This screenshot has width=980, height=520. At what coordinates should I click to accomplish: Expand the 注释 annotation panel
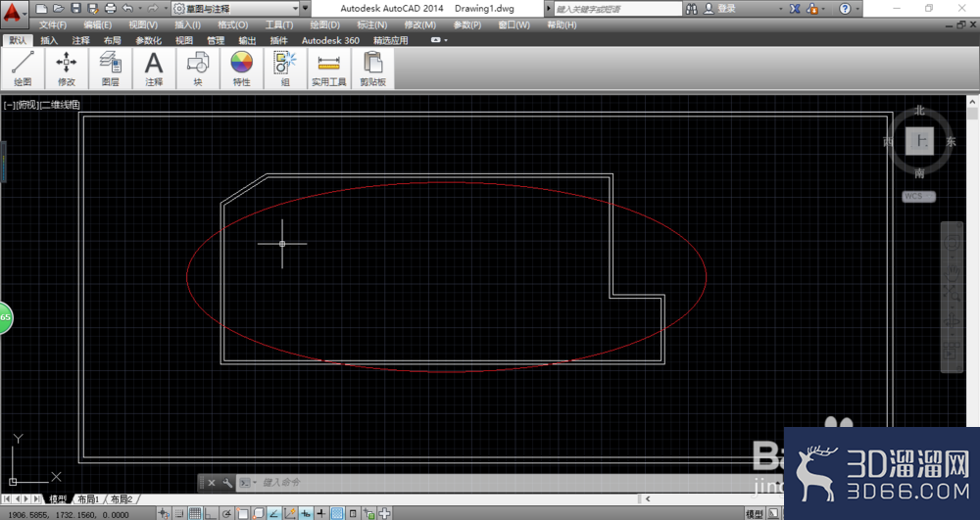click(154, 69)
